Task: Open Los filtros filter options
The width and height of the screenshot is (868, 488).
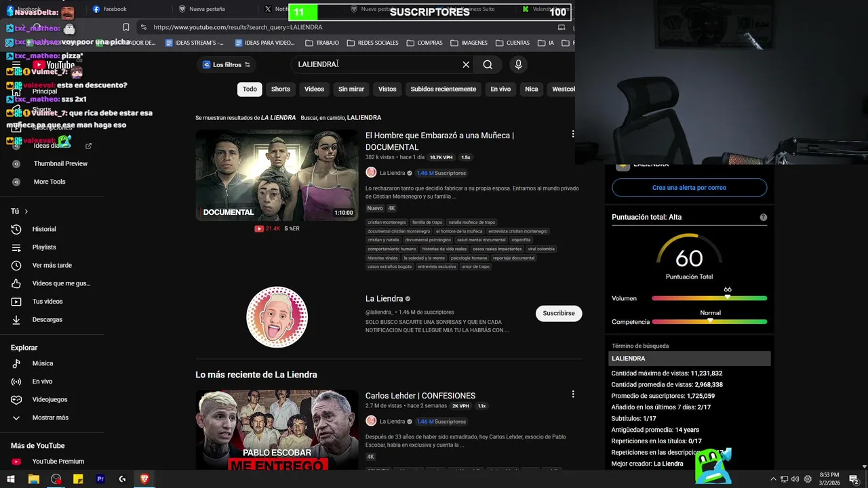Action: [x=226, y=64]
